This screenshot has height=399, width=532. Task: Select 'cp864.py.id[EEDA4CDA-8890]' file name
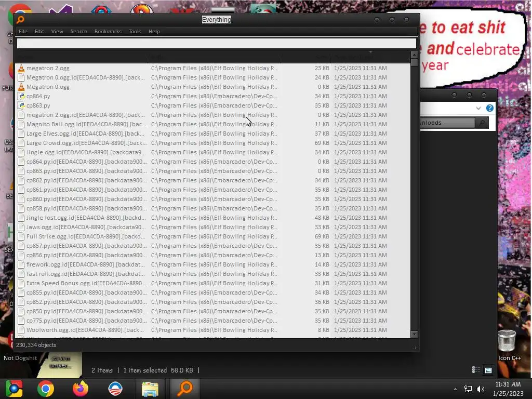click(x=87, y=162)
